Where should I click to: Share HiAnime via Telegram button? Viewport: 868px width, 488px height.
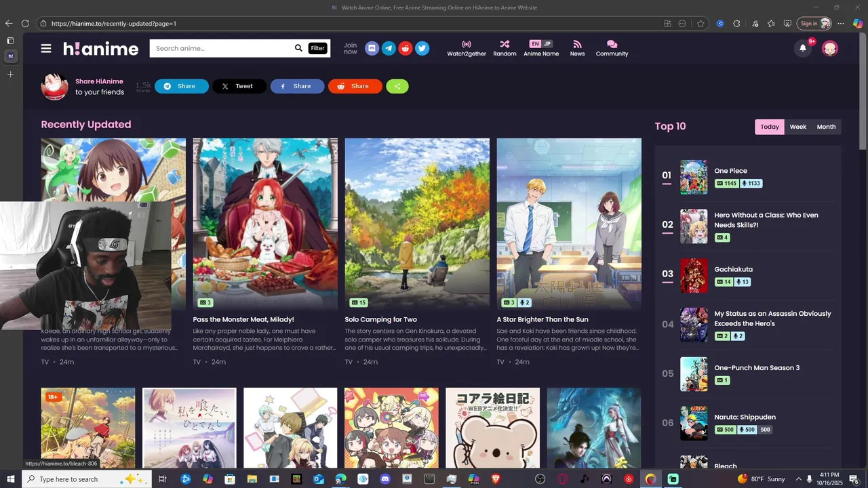pos(182,86)
